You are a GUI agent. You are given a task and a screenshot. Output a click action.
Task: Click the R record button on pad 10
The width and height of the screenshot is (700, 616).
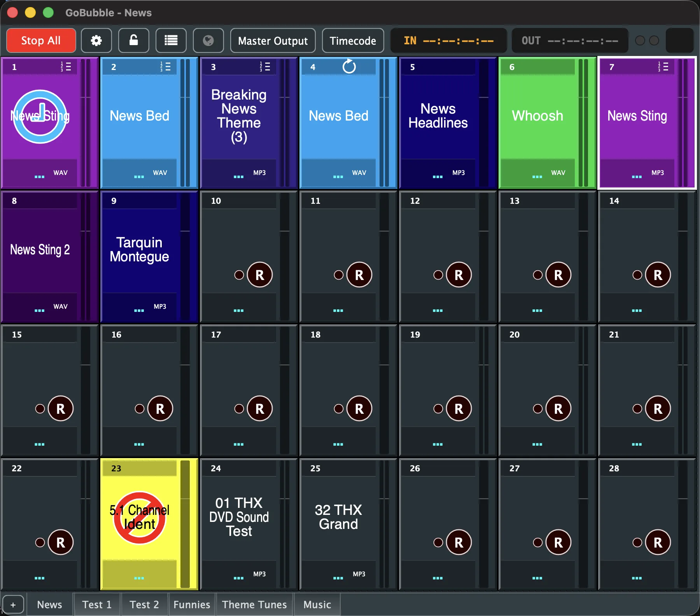260,275
